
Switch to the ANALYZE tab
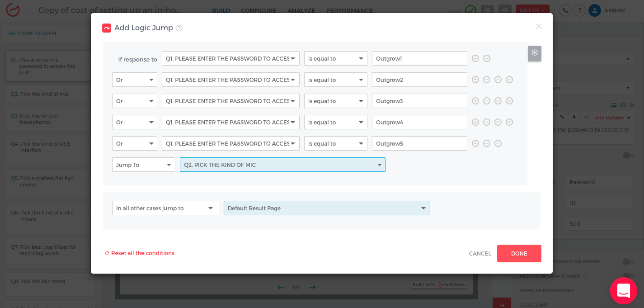coord(301,10)
